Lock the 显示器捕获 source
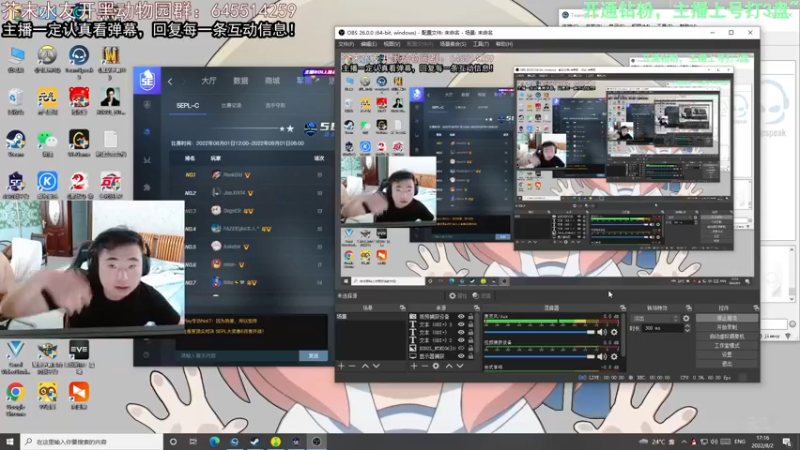This screenshot has width=800, height=450. tap(470, 356)
